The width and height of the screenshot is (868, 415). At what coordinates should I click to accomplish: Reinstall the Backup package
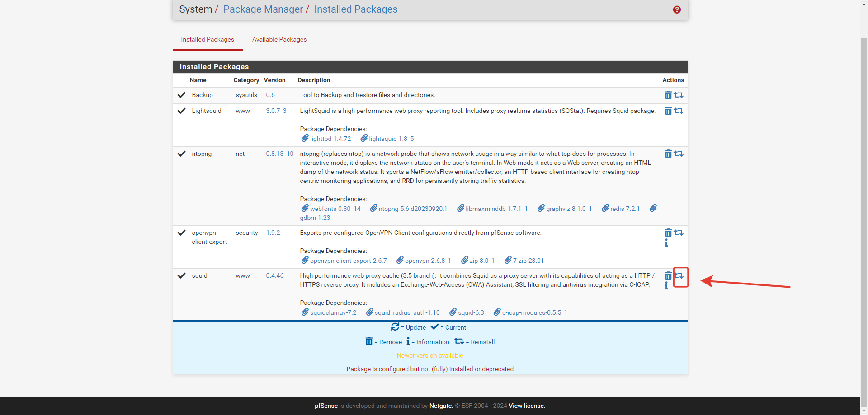click(679, 95)
